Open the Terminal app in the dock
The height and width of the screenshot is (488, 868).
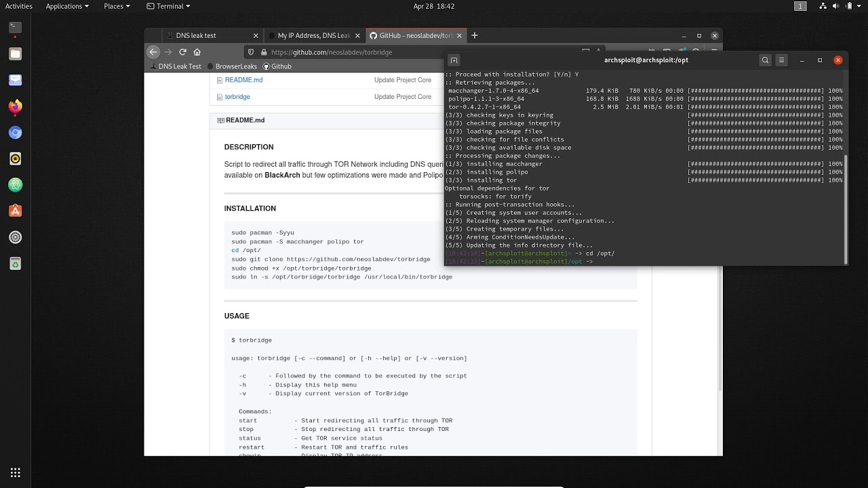click(x=15, y=28)
